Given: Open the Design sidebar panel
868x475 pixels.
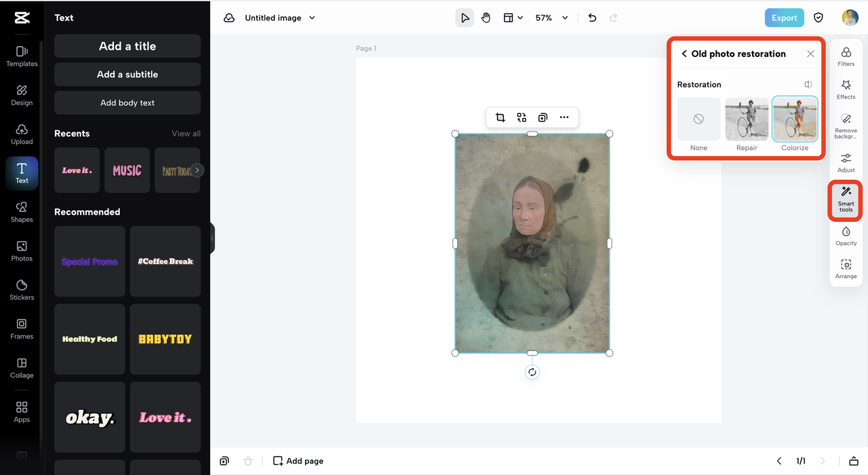Looking at the screenshot, I should click(22, 95).
